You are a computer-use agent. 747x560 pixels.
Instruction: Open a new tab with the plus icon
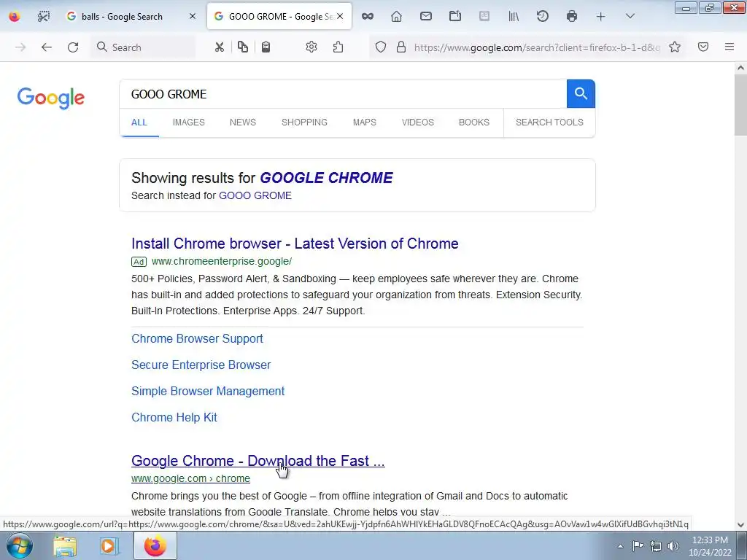(601, 17)
